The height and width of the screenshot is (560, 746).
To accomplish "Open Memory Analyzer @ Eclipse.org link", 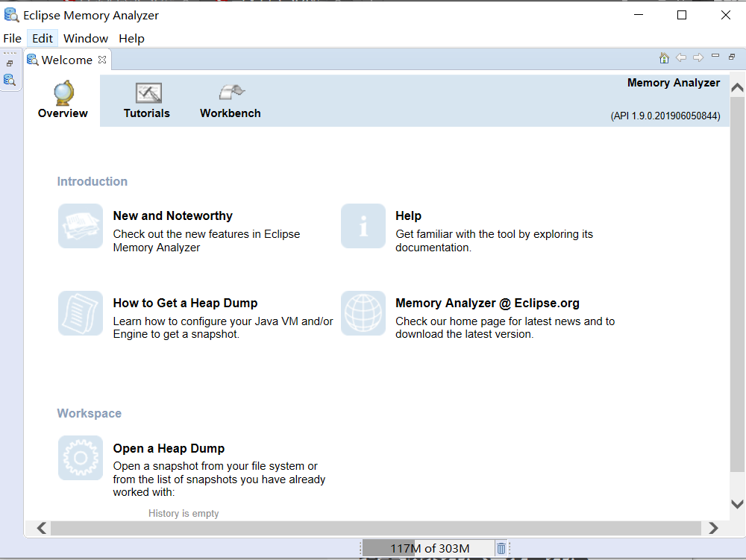I will tap(487, 303).
